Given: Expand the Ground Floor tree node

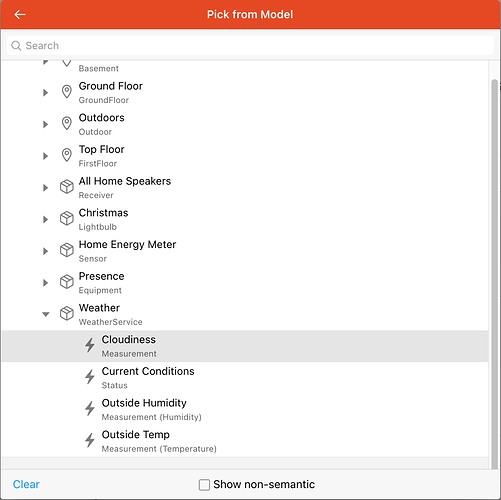Looking at the screenshot, I should (46, 92).
